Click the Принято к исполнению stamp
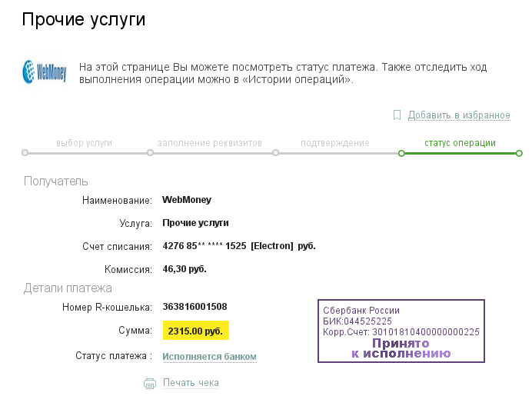Screen dimensions: 532x396 tap(401, 348)
